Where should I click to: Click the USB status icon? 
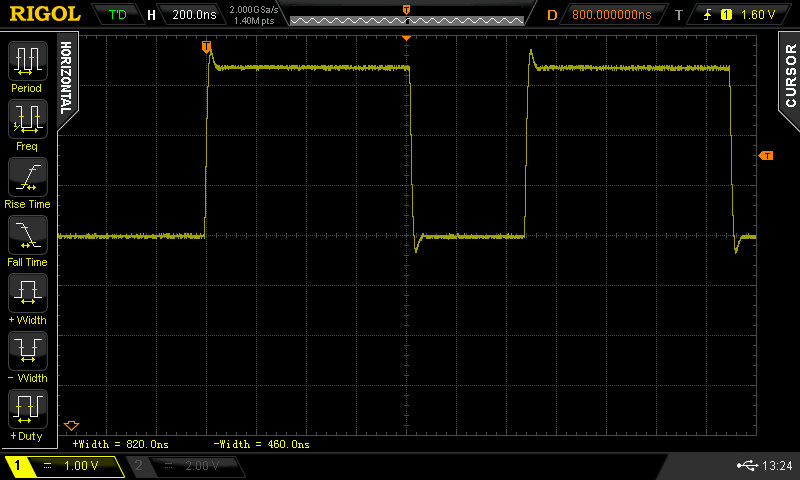pos(747,466)
